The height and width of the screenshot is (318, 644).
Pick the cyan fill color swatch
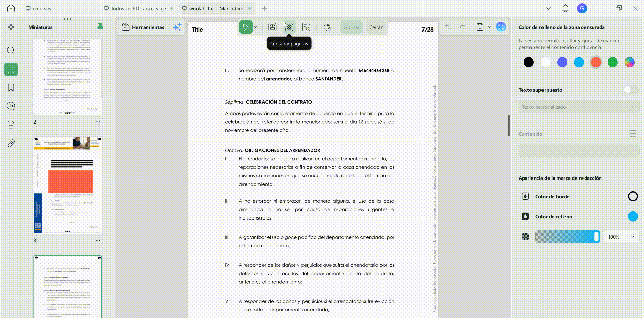[579, 62]
